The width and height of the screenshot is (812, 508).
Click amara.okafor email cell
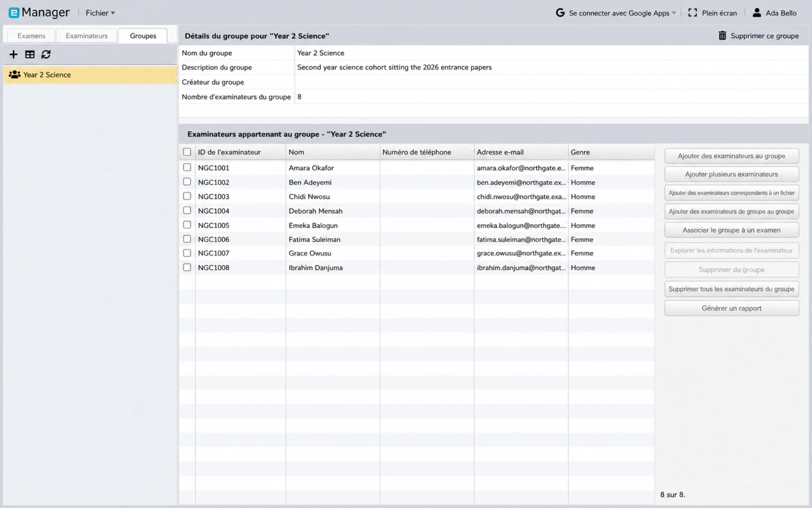(x=521, y=168)
